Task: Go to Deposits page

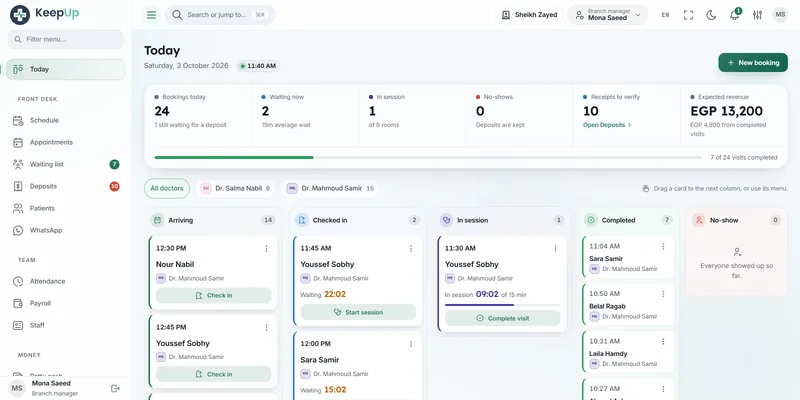Action: (x=65, y=186)
